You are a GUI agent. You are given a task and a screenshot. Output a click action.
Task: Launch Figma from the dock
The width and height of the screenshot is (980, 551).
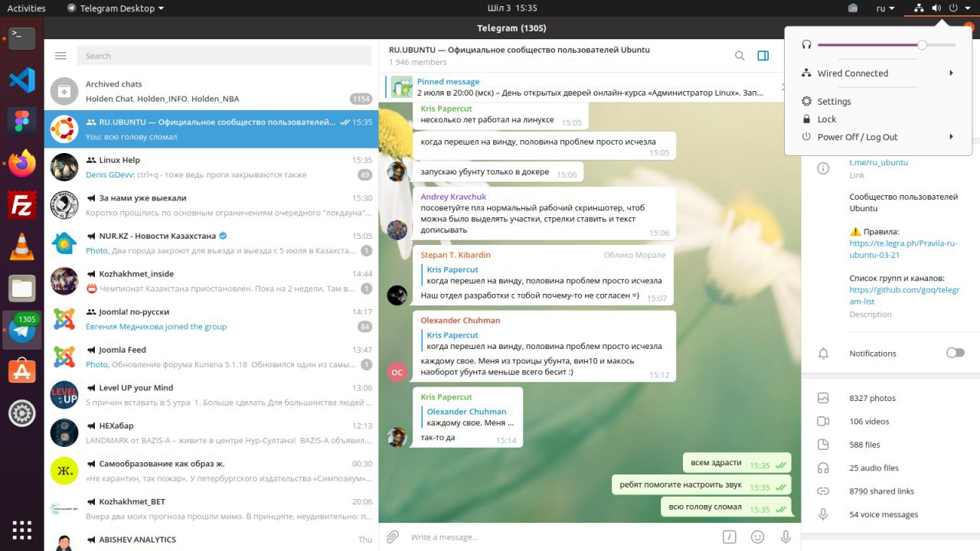coord(22,121)
